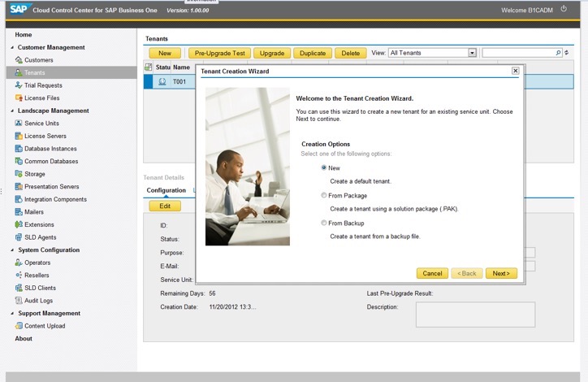
Task: Click the Operators icon
Action: pos(19,263)
